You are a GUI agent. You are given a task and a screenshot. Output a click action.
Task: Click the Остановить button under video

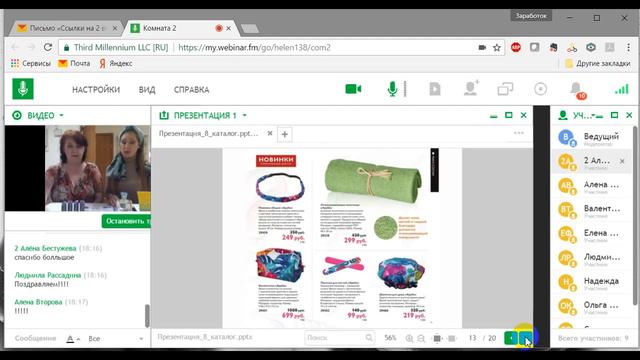pos(126,221)
